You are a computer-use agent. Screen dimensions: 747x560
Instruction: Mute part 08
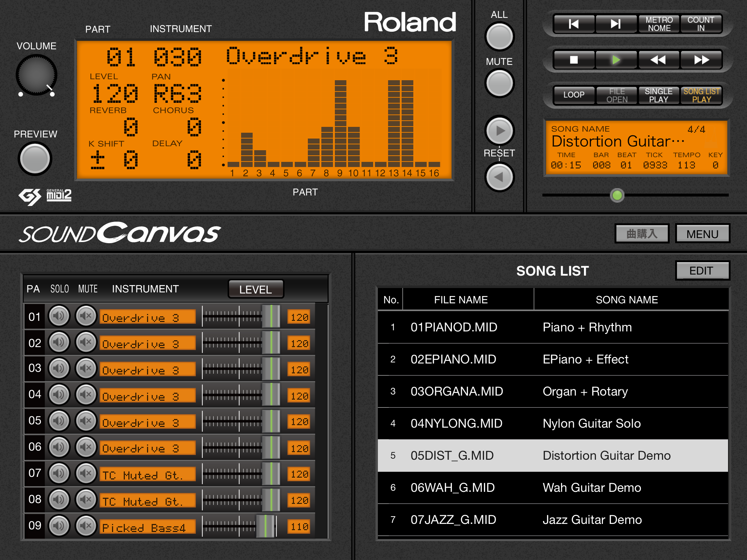86,500
